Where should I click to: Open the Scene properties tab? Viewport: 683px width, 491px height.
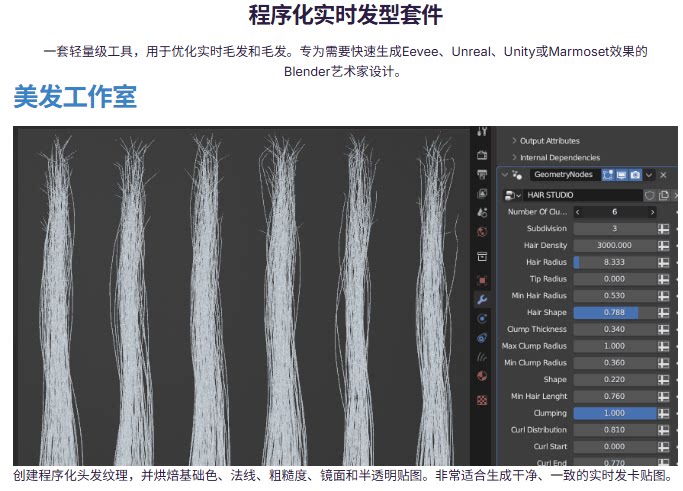482,213
